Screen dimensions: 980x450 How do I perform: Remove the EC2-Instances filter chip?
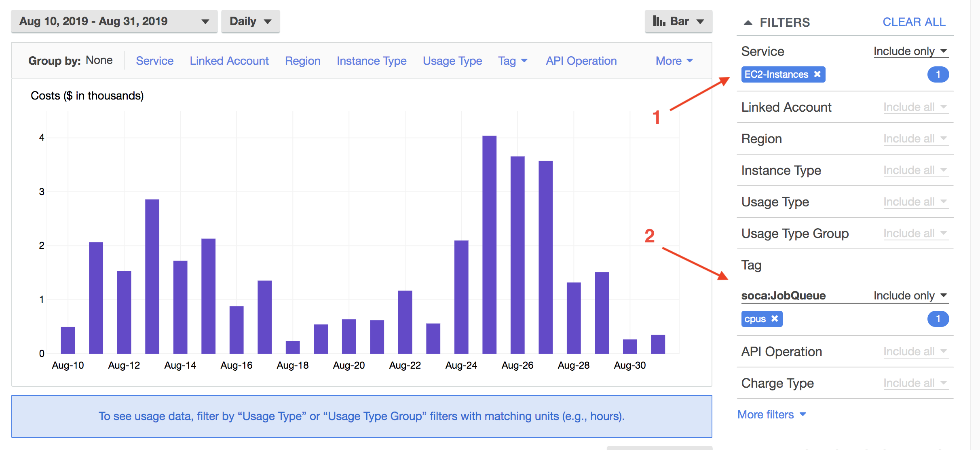(817, 74)
